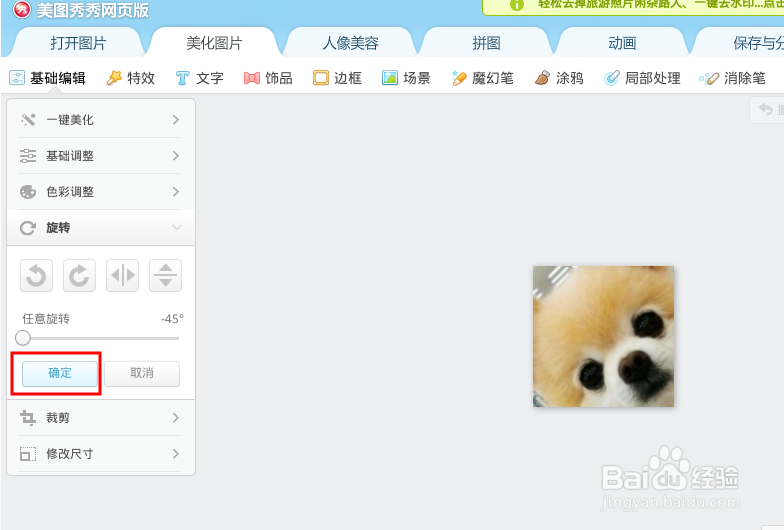Viewport: 784px width, 530px height.
Task: Select the 基础编辑 basic editing tool
Action: click(x=48, y=78)
